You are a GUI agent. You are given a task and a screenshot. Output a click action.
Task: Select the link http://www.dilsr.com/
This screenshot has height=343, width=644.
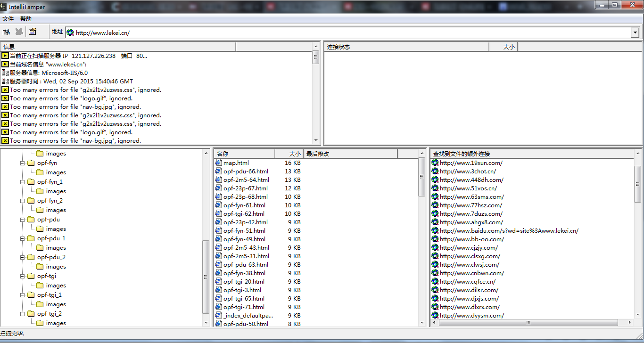point(469,290)
